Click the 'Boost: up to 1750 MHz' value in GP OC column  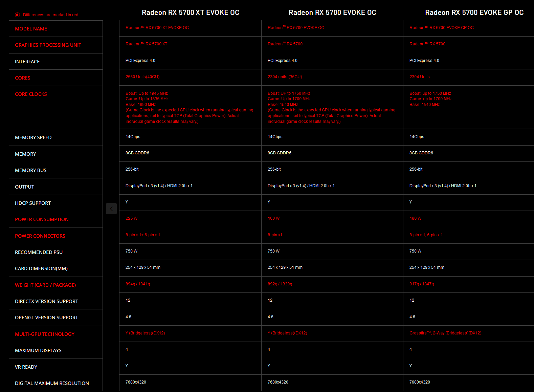[x=430, y=93]
